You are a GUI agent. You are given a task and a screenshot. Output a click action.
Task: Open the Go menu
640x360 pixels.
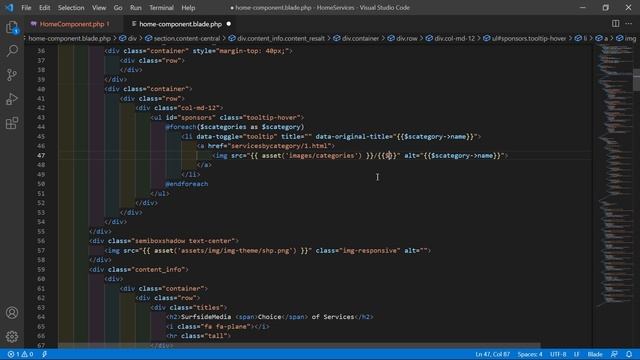click(118, 8)
